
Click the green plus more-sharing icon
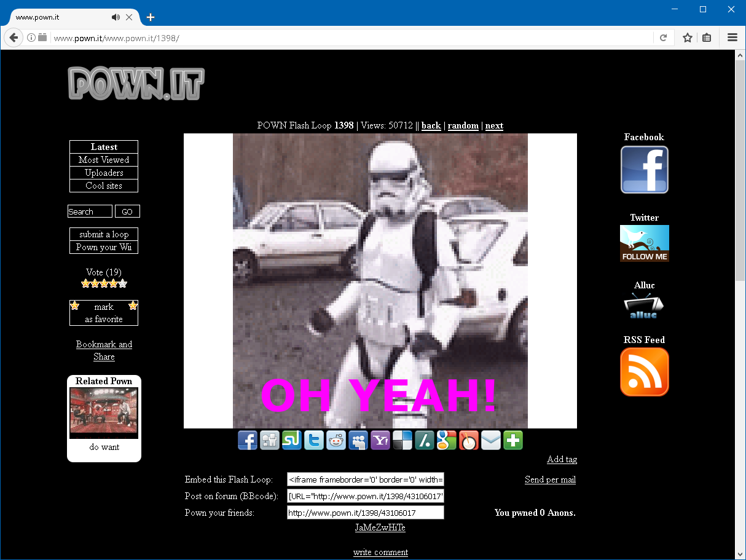[513, 440]
